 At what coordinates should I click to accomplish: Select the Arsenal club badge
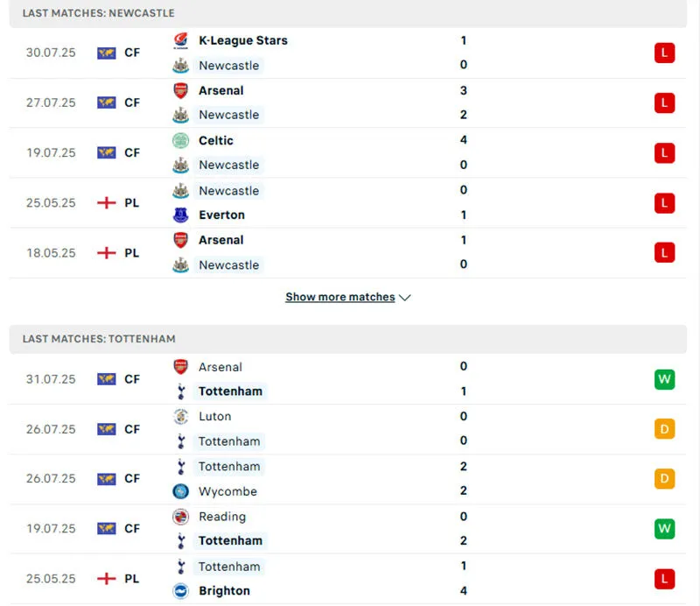180,90
